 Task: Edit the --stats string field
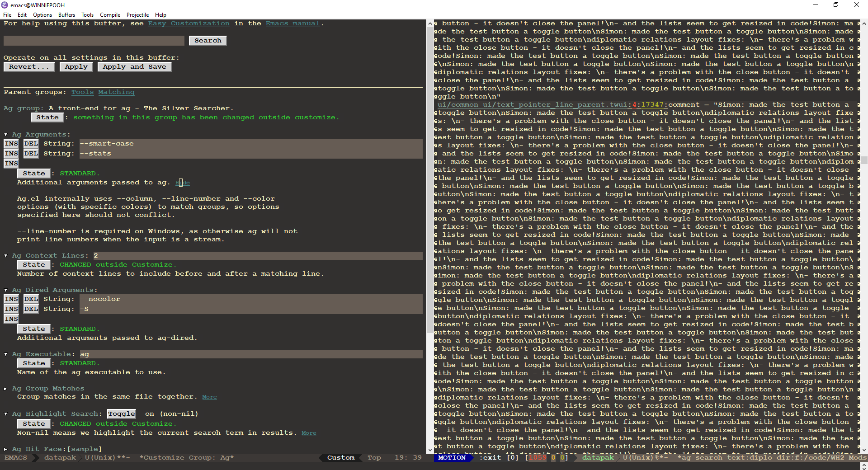(x=251, y=154)
